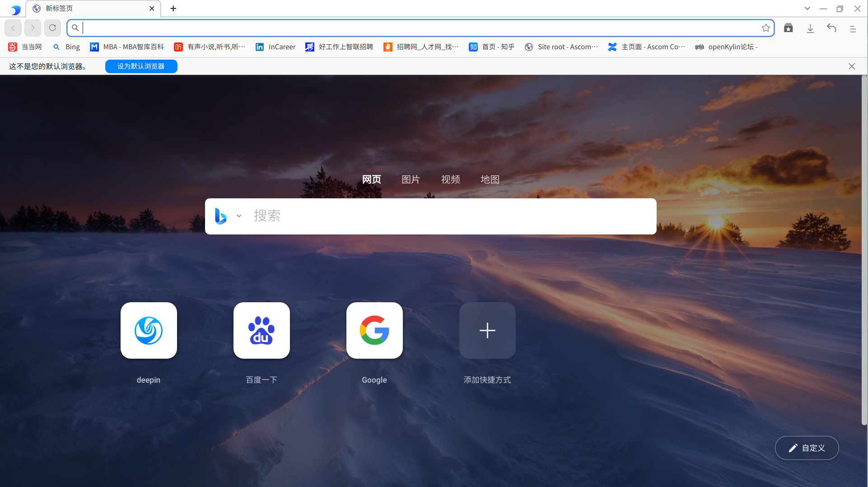Switch to the 视频 search category
This screenshot has width=868, height=487.
click(x=450, y=179)
